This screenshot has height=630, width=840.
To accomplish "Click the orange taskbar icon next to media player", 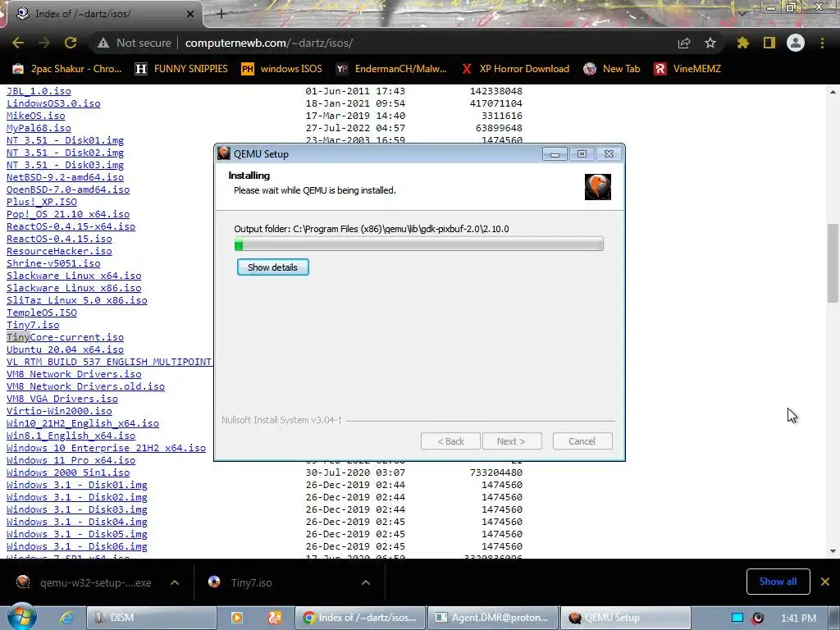I will [x=275, y=618].
